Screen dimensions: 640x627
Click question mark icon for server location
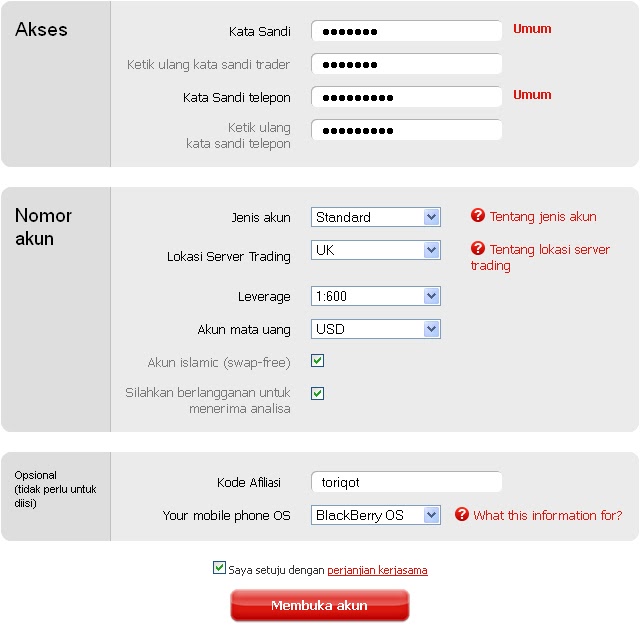click(x=478, y=248)
